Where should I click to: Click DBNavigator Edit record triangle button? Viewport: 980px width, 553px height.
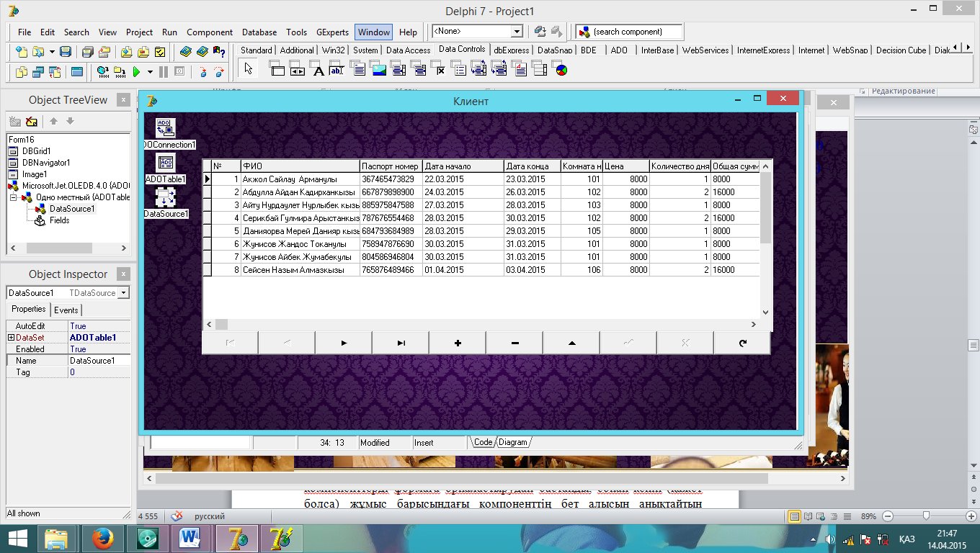tap(571, 343)
